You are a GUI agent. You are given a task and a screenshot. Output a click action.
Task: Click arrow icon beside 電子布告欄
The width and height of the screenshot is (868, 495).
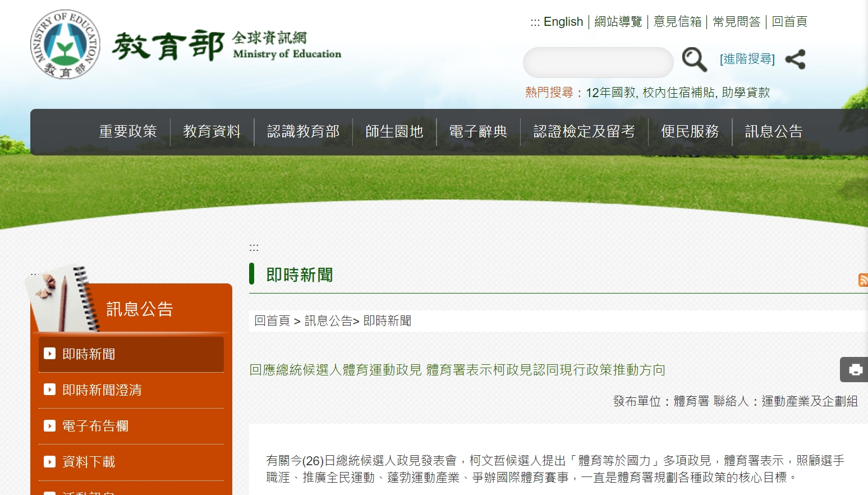click(x=49, y=425)
